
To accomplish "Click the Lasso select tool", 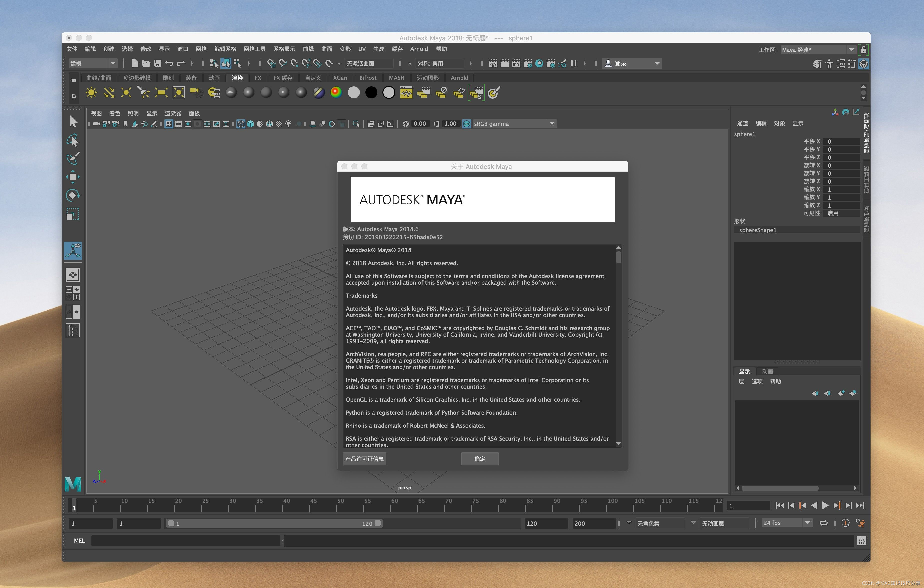I will click(x=72, y=140).
